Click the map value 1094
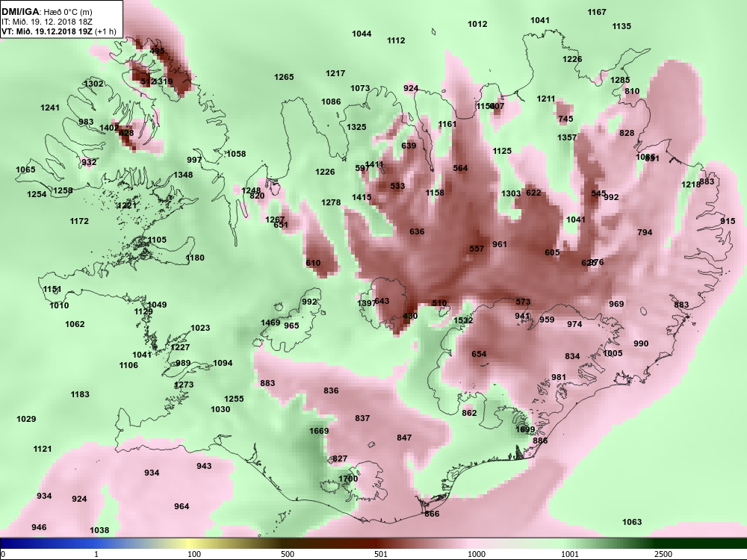Viewport: 747px width, 560px height. click(x=223, y=363)
